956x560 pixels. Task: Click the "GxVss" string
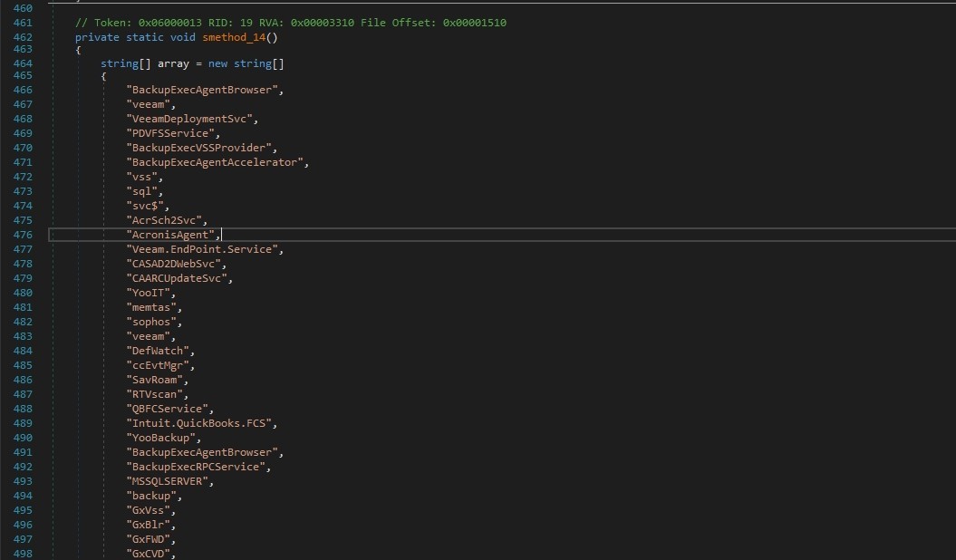148,510
